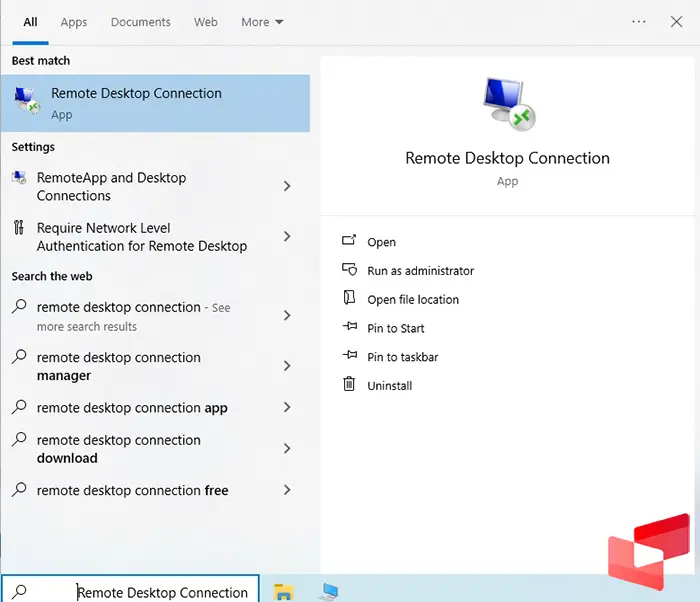The height and width of the screenshot is (602, 700).
Task: Click the Uninstall trash can icon
Action: 349,384
